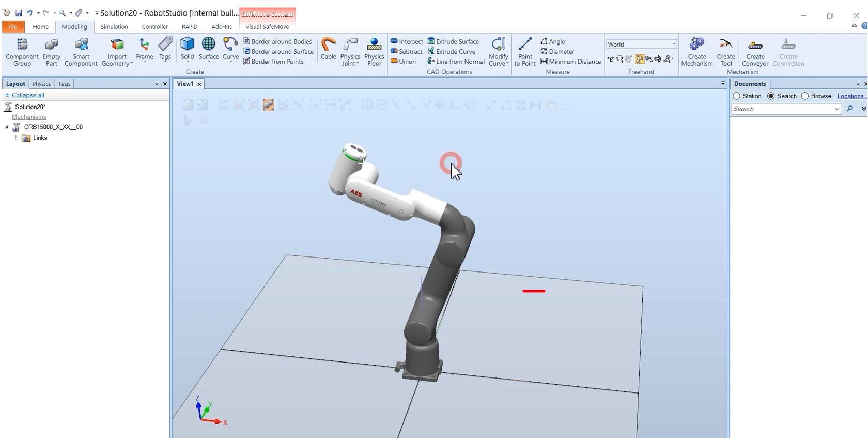Collapse the CRB15000_X_XX__00 node

(7, 127)
